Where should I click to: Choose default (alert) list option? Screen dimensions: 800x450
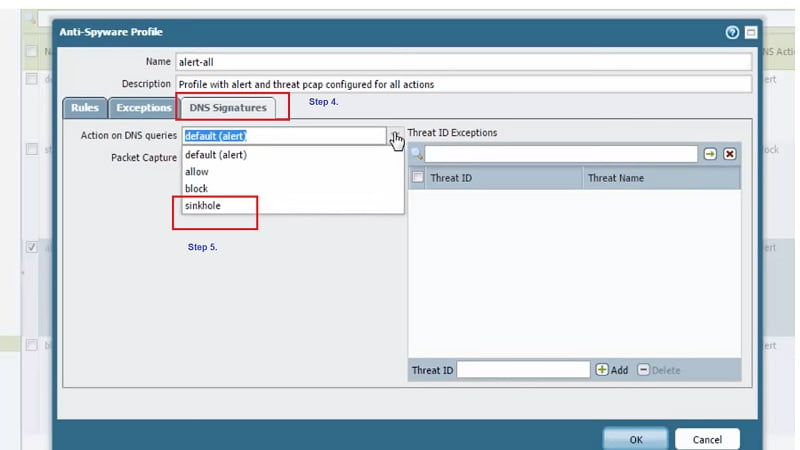293,155
